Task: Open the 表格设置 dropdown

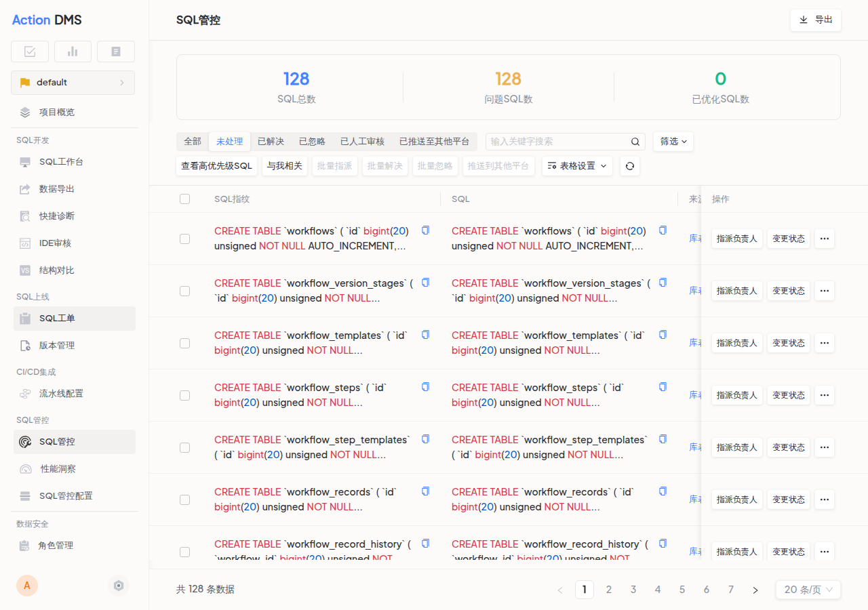Action: [x=576, y=165]
